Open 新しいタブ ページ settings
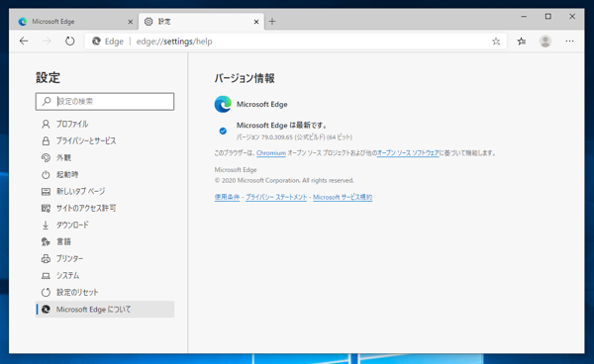 (105, 192)
